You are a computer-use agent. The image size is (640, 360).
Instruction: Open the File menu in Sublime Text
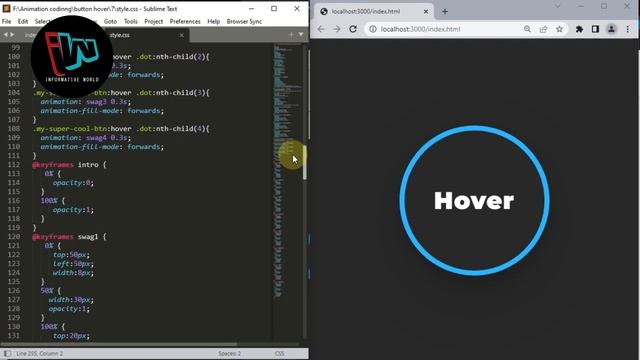point(7,21)
